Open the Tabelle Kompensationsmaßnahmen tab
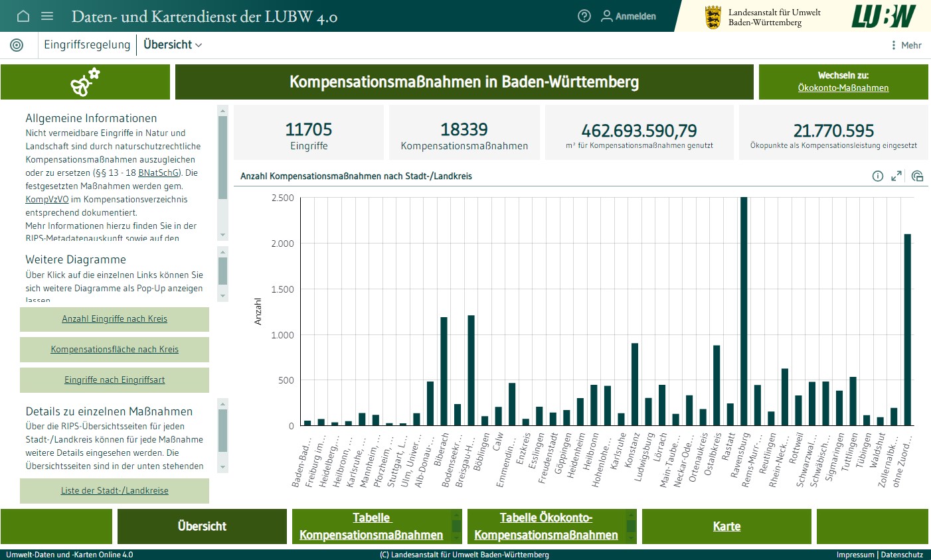 pyautogui.click(x=371, y=526)
